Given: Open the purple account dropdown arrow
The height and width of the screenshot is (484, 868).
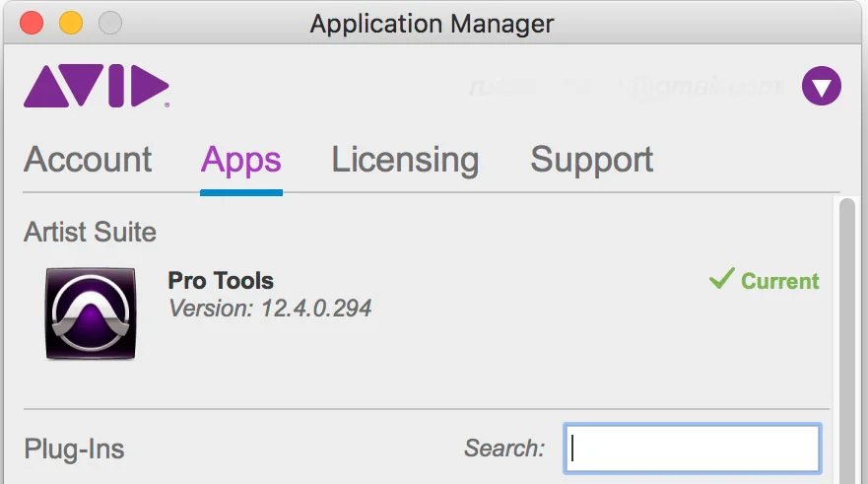Looking at the screenshot, I should coord(821,86).
